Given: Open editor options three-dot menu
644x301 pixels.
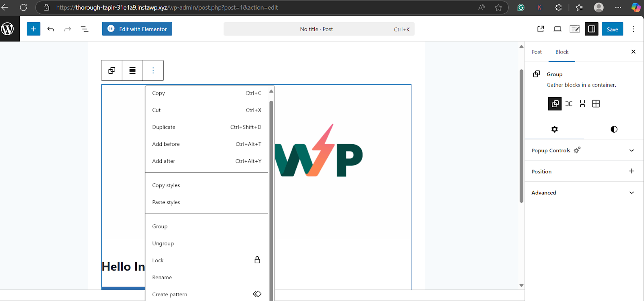Looking at the screenshot, I should [x=634, y=29].
